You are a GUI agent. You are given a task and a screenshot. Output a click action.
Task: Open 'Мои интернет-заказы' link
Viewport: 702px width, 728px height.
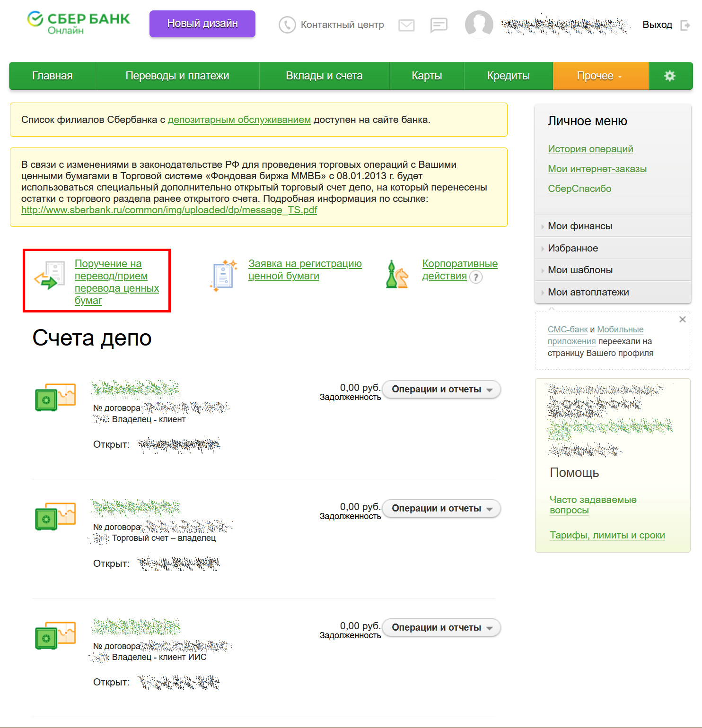(x=597, y=169)
